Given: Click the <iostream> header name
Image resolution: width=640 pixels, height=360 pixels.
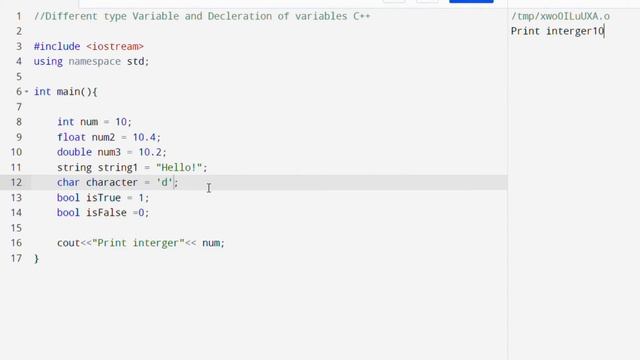Looking at the screenshot, I should (x=115, y=47).
